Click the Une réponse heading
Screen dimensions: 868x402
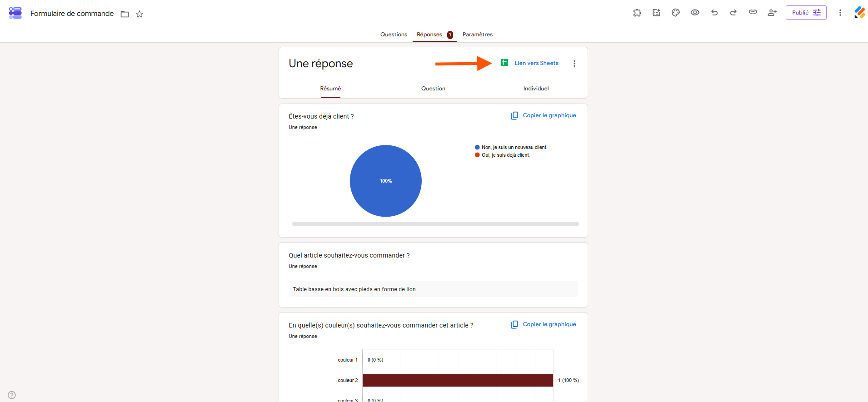[320, 64]
